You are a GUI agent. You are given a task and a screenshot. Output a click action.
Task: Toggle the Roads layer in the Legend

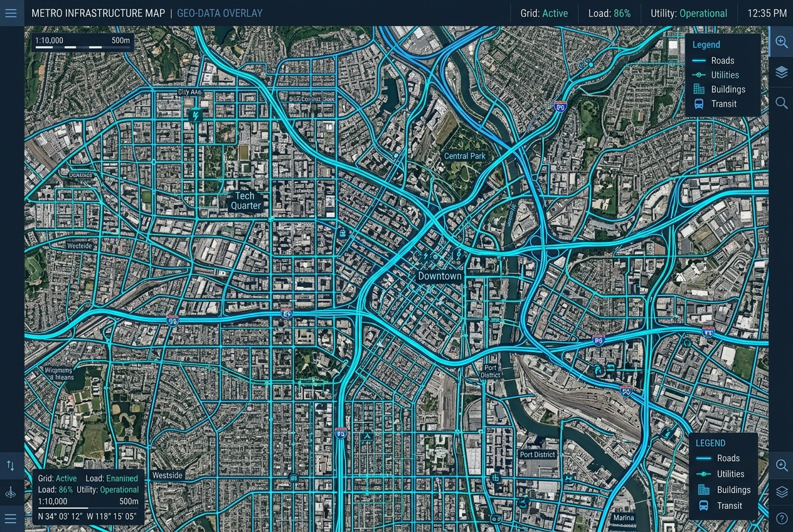698,60
